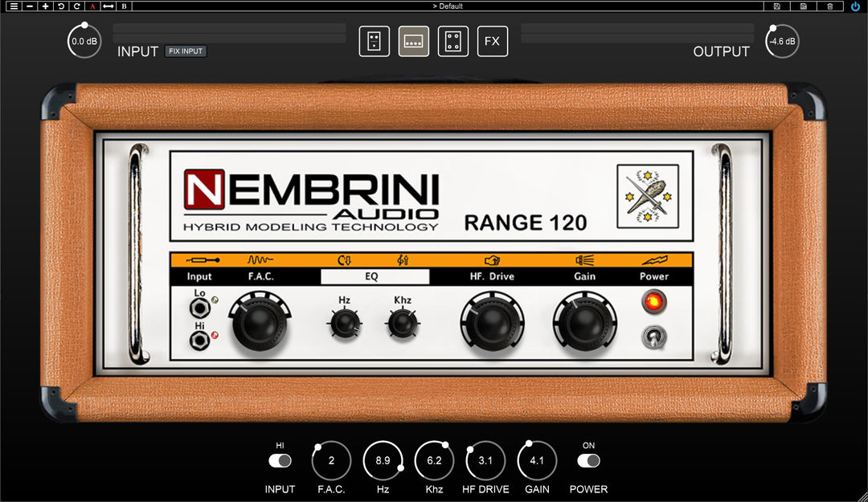
Task: Flip the amp's metal power toggle switch
Action: [653, 337]
